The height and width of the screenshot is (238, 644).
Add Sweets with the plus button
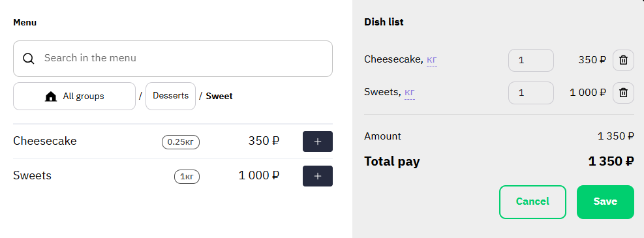pyautogui.click(x=318, y=176)
